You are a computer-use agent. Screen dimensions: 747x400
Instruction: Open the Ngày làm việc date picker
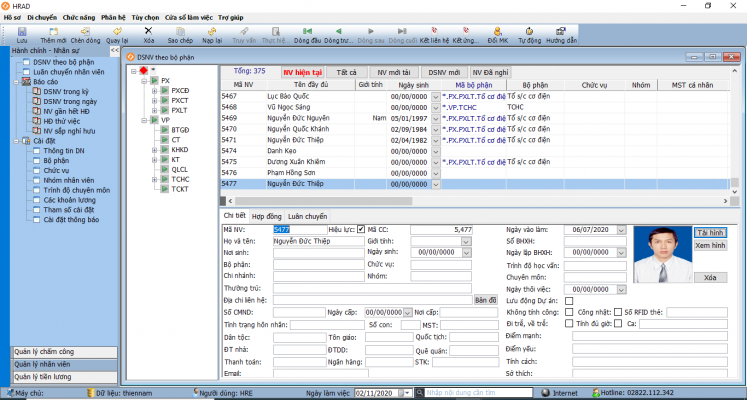pos(406,393)
